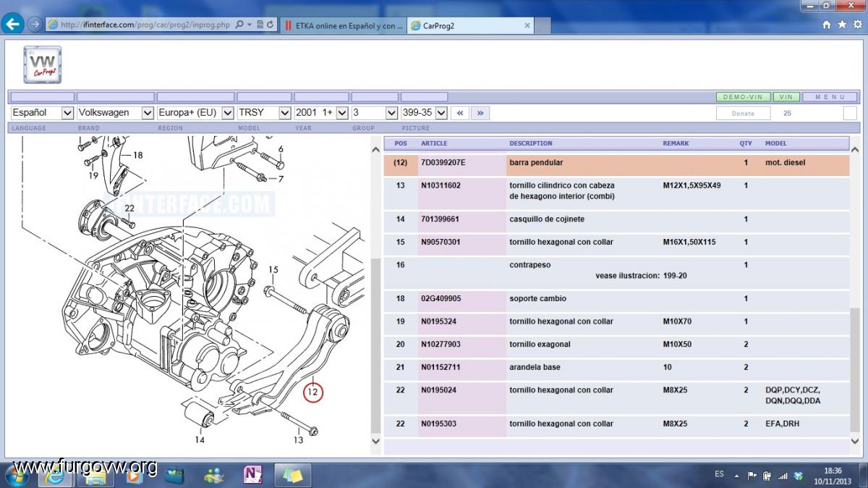Open the MENU button

point(830,97)
